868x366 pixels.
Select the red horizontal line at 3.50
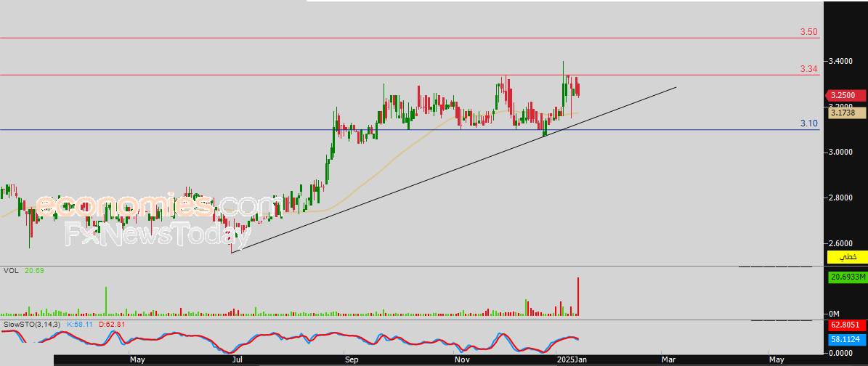coord(410,38)
